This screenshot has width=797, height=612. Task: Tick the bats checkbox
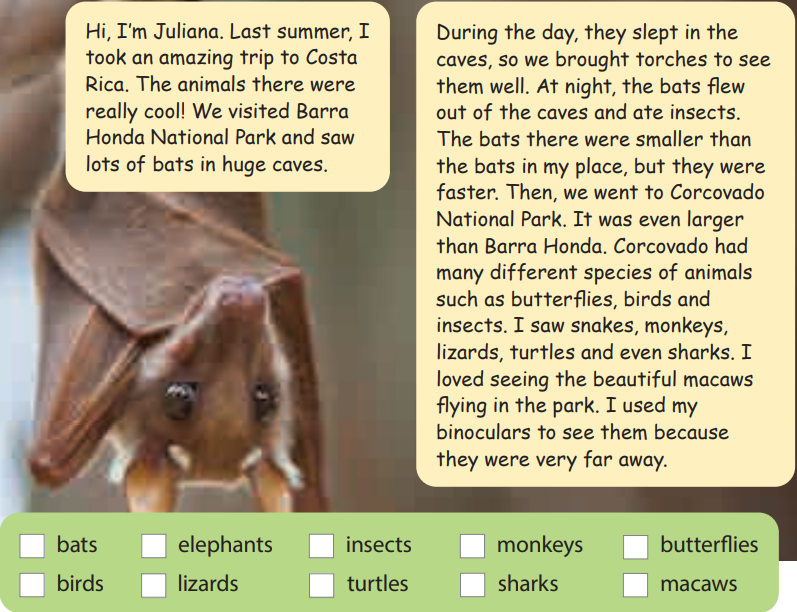click(33, 546)
